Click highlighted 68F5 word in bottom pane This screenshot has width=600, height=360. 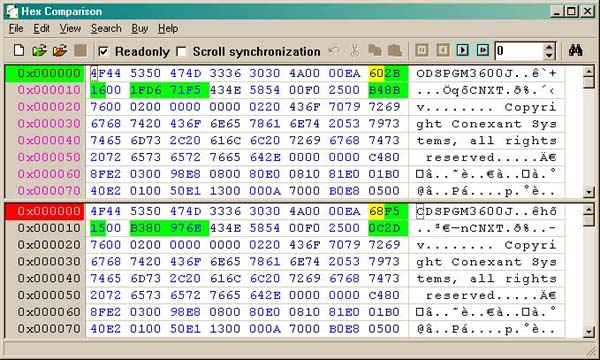[x=384, y=212]
